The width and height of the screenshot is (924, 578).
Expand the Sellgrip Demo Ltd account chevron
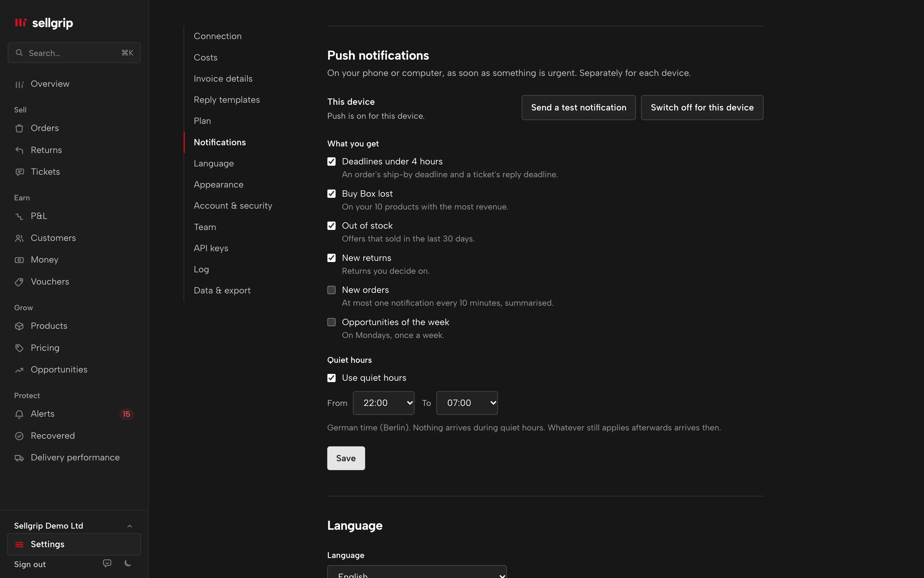coord(129,526)
